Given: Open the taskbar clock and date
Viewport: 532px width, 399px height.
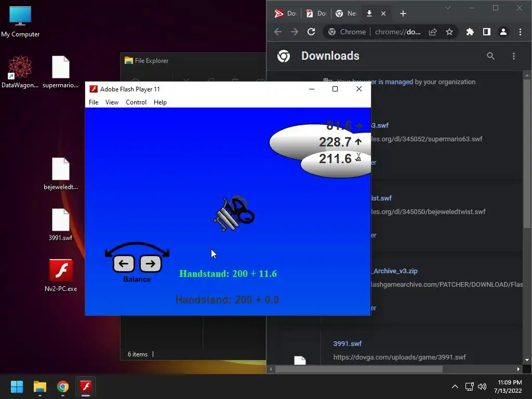Looking at the screenshot, I should [508, 387].
